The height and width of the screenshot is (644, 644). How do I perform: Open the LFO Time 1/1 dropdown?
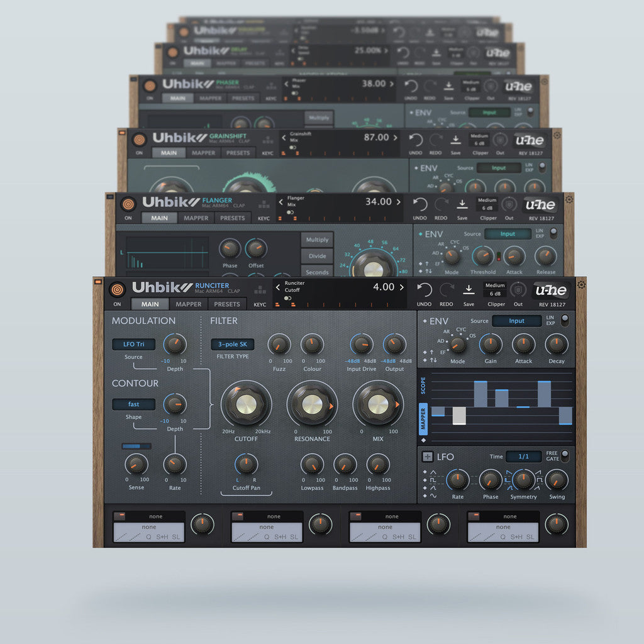click(x=523, y=457)
